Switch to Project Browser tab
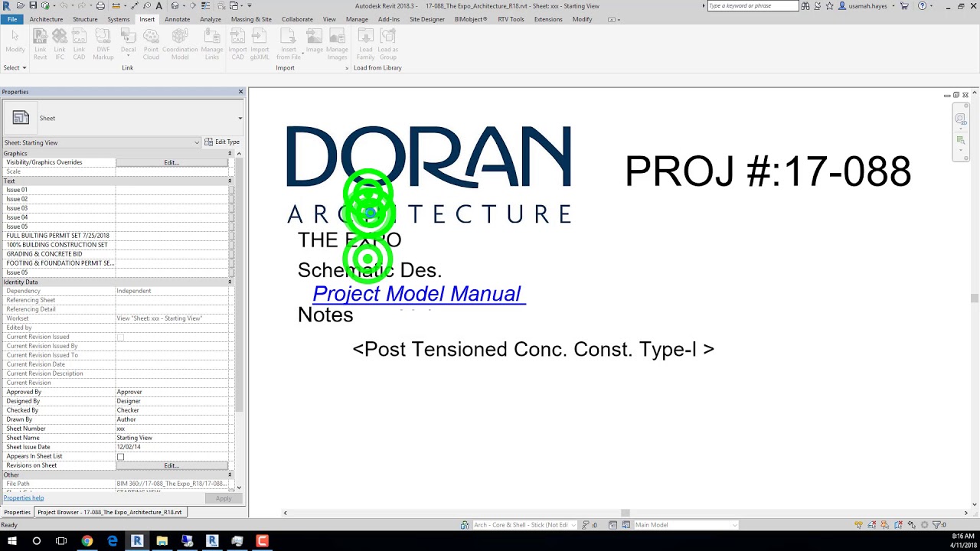 coord(109,512)
